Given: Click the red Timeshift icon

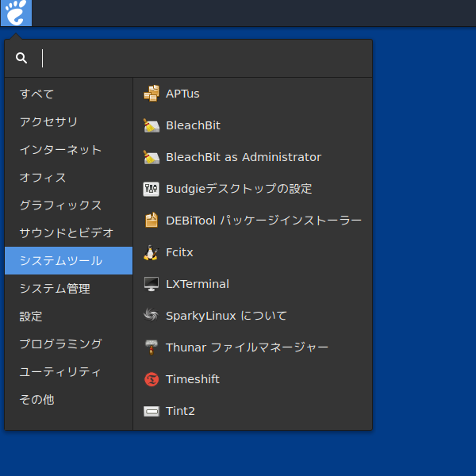Looking at the screenshot, I should coord(152,379).
